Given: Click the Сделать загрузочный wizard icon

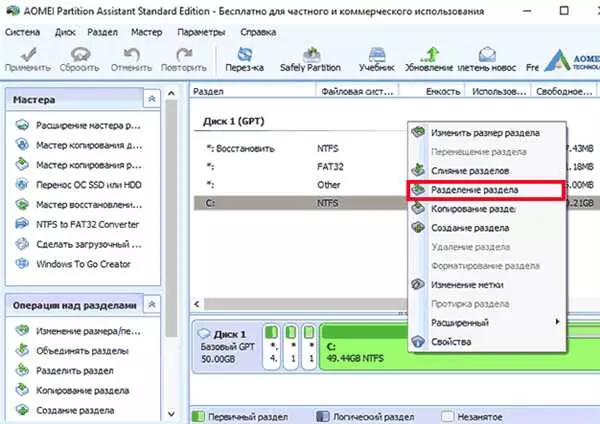Looking at the screenshot, I should (22, 244).
